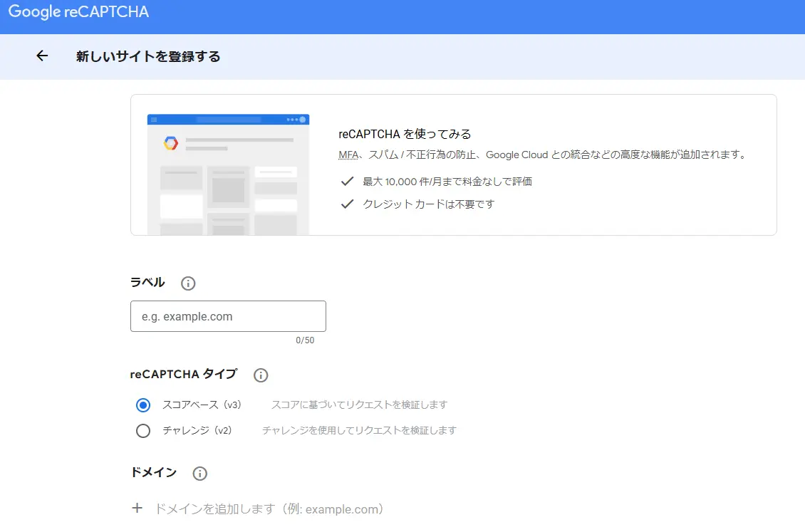Click the Google reCAPTCHA logo
Image resolution: width=805 pixels, height=532 pixels.
click(78, 13)
